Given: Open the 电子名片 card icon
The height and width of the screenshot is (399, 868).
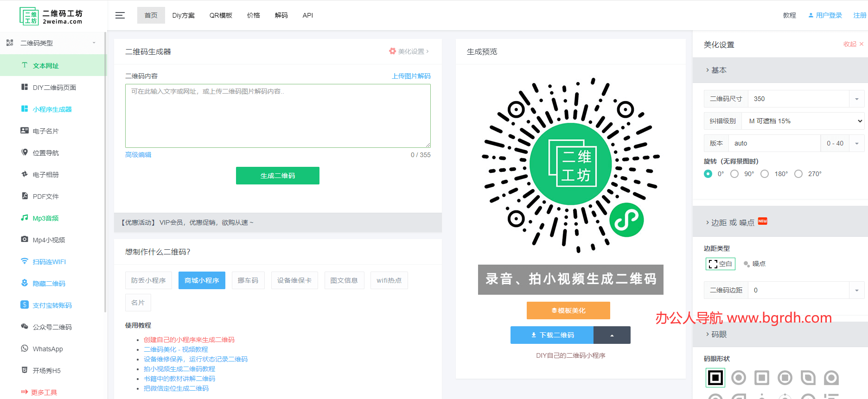Looking at the screenshot, I should (25, 131).
